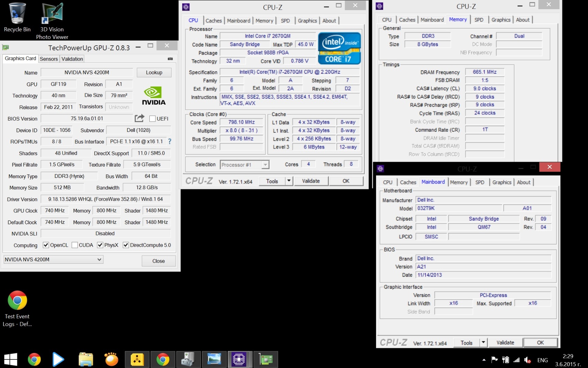Click the GPU-Z screenshot camera icon
Image resolution: width=588 pixels, height=368 pixels.
[x=170, y=59]
